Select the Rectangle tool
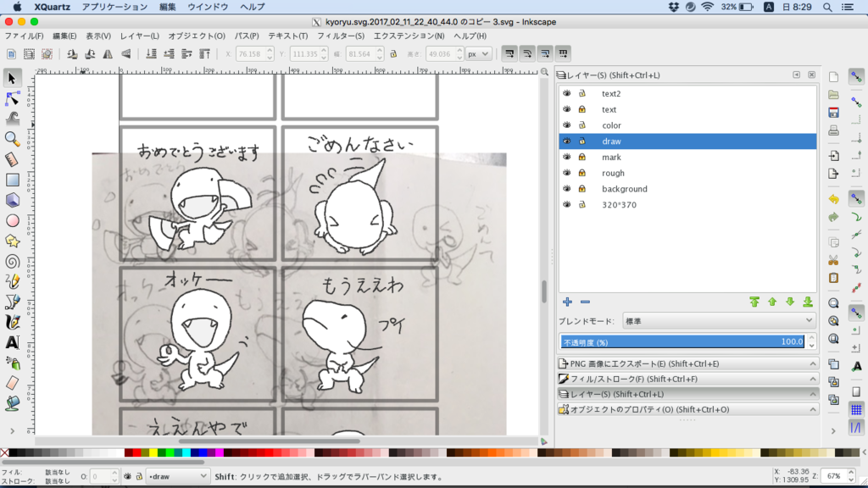Screen dimensions: 868x488 (12, 180)
